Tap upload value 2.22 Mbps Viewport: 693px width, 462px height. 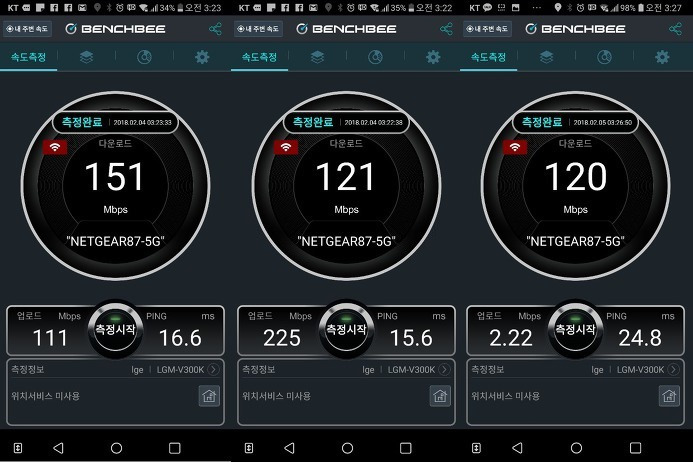(511, 338)
